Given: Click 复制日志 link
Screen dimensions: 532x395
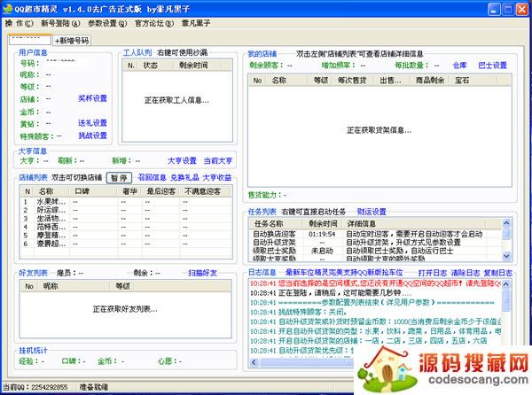Looking at the screenshot, I should pyautogui.click(x=498, y=273).
